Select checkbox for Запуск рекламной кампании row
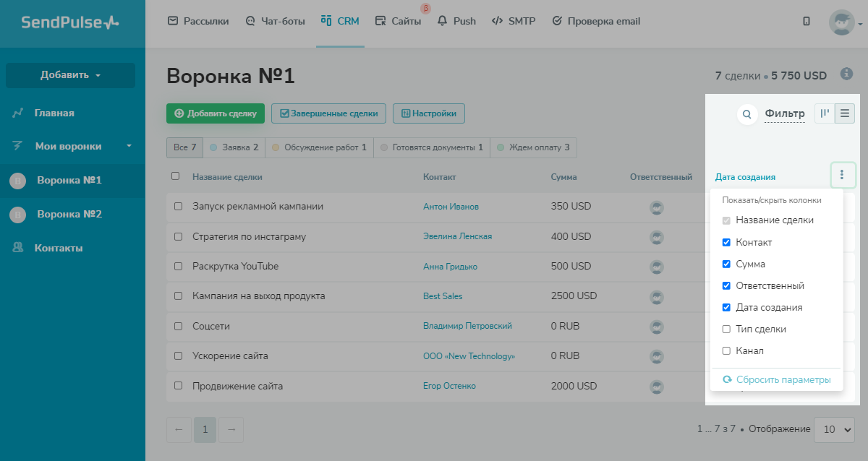Screen dimensions: 868x461 click(x=178, y=207)
